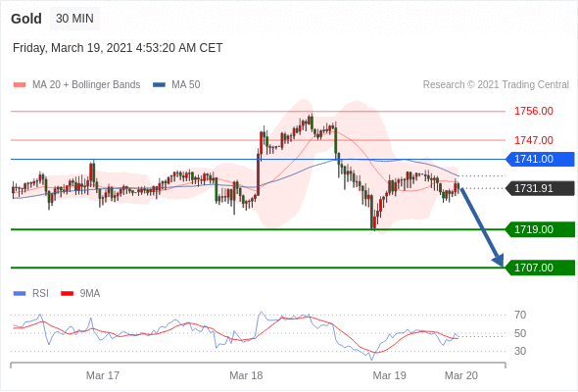Click the 1756.00 resistance level label
The width and height of the screenshot is (578, 392).
(x=534, y=111)
